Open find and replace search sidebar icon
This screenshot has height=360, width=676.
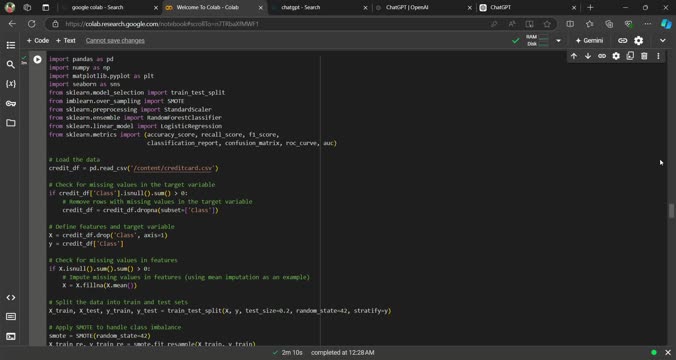11,65
